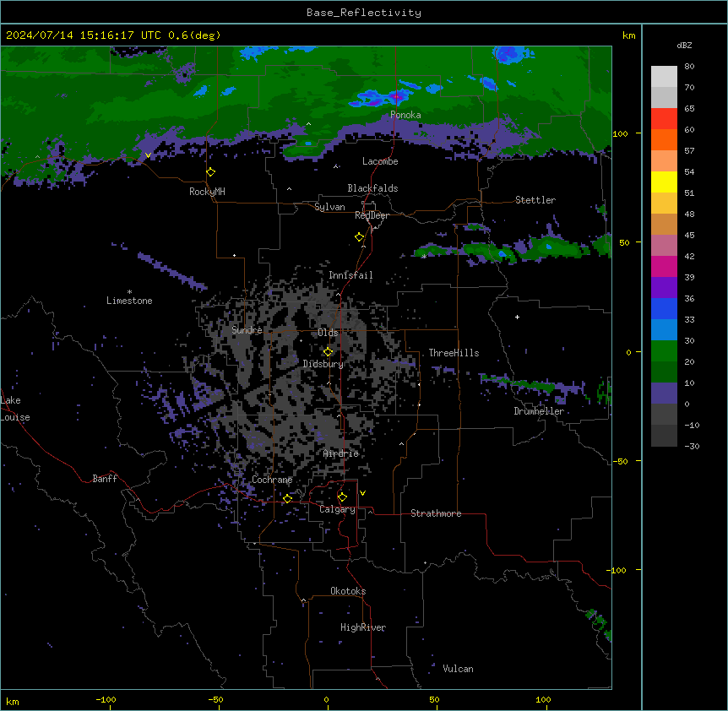The height and width of the screenshot is (711, 728).
Task: Pick the light grey 80-70 dBZ legend swatch
Action: tap(664, 77)
